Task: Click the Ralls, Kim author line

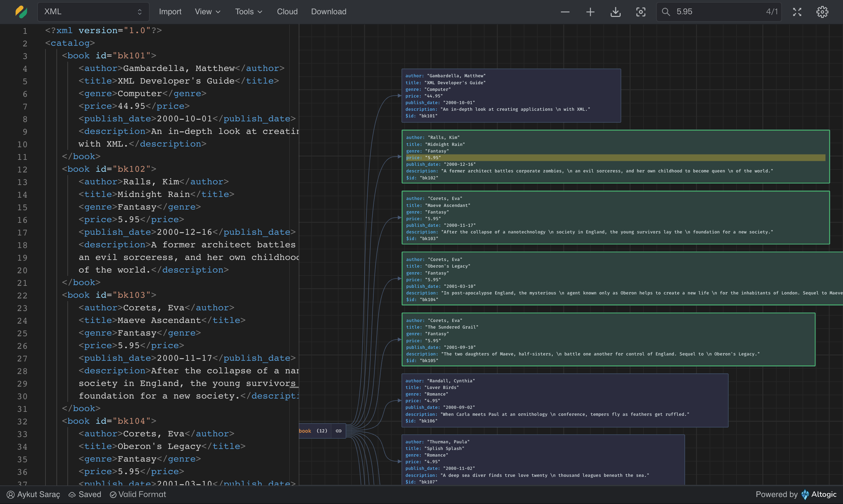Action: (153, 182)
